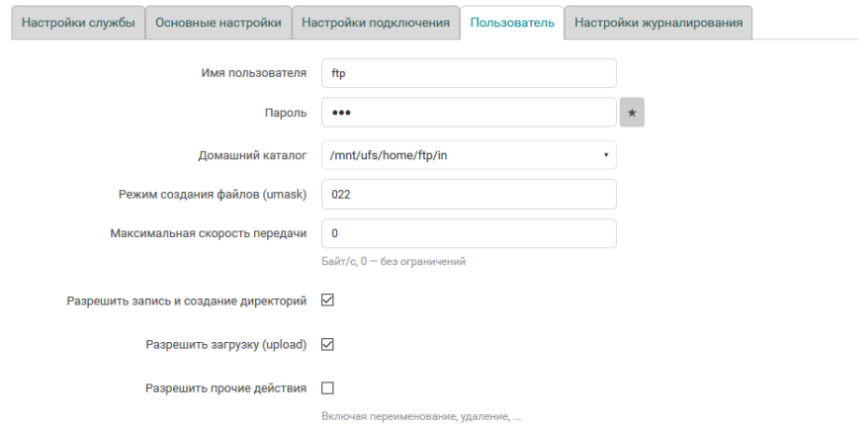Uncheck Разрешить запись и создание директорий checkbox
The image size is (868, 429).
pyautogui.click(x=328, y=300)
